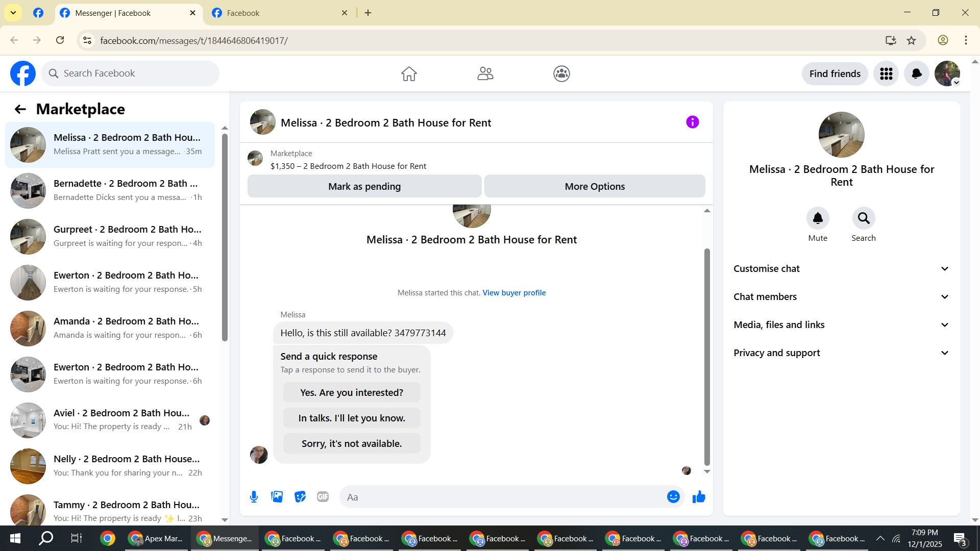Choose a sticker
The height and width of the screenshot is (551, 980).
300,497
